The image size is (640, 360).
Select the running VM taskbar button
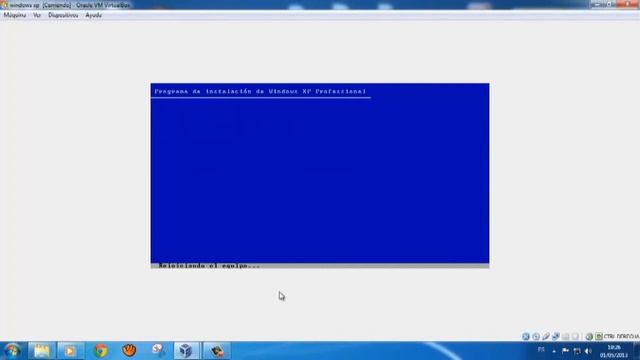pos(216,351)
